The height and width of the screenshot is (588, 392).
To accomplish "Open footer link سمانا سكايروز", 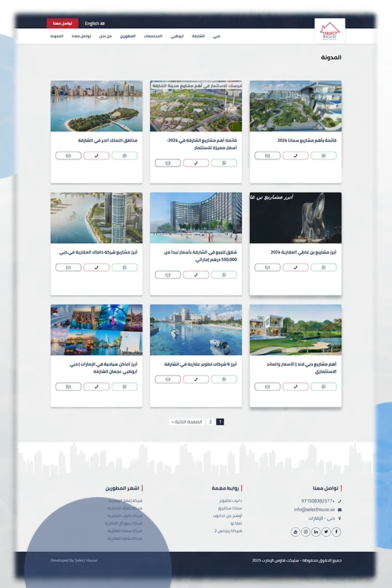I will [230, 508].
